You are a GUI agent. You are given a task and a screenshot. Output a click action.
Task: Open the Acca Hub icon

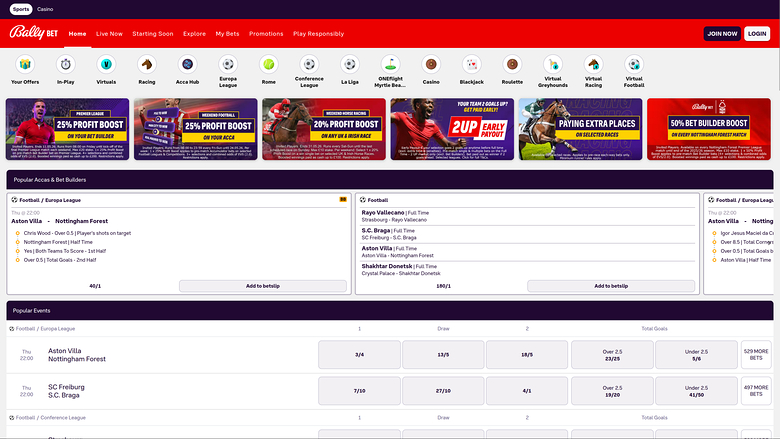[x=188, y=65]
